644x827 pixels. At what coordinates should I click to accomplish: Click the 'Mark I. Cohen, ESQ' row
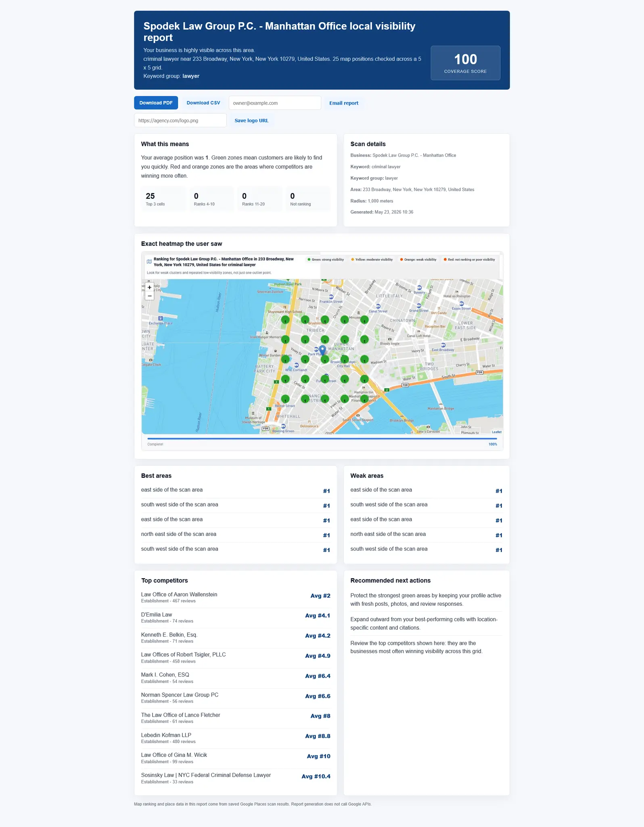236,678
